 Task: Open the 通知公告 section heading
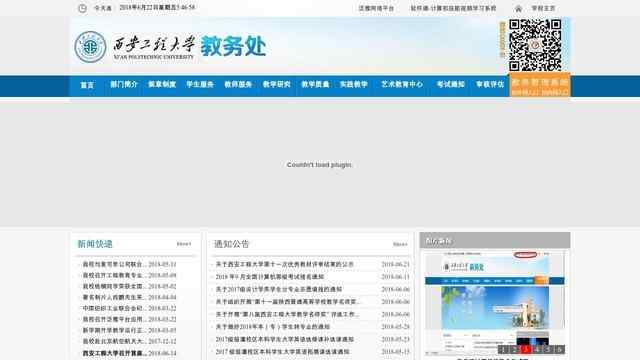(231, 244)
